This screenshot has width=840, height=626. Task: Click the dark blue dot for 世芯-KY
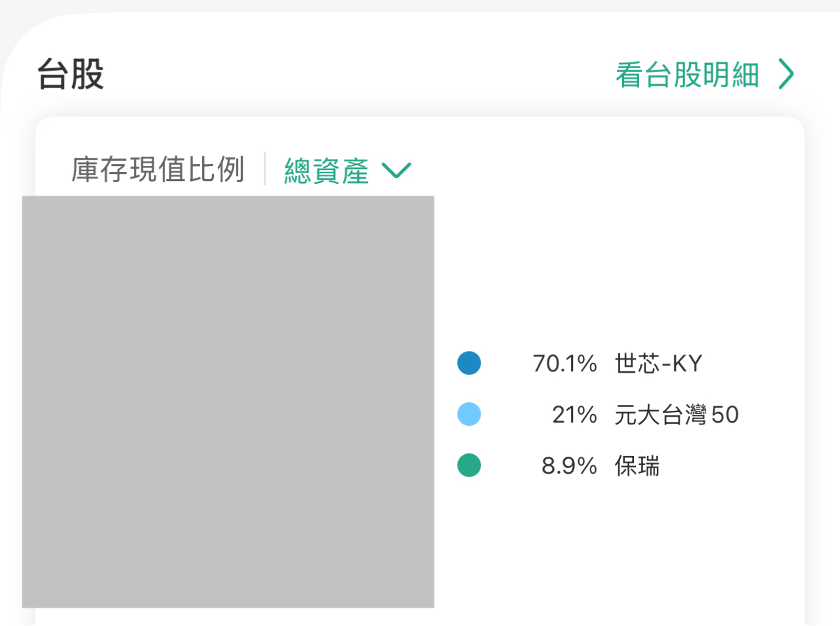tap(469, 363)
